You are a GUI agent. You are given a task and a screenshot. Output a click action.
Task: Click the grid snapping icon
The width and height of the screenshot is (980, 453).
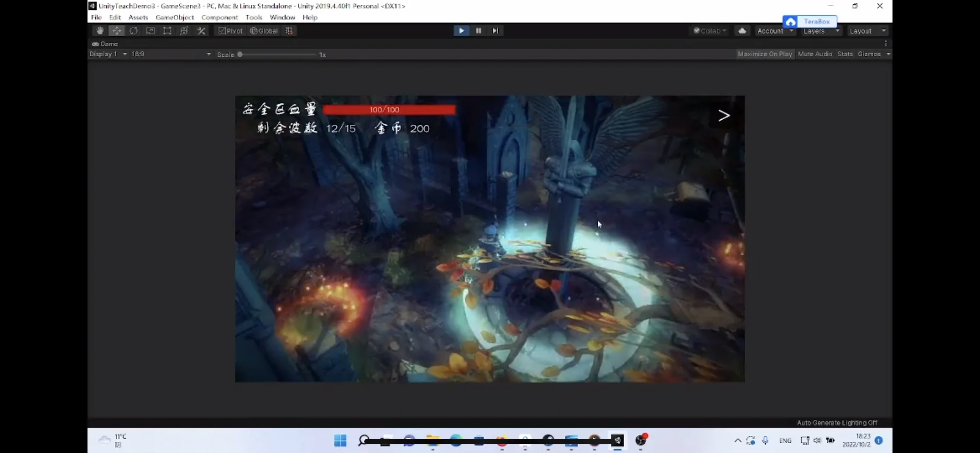(x=289, y=31)
